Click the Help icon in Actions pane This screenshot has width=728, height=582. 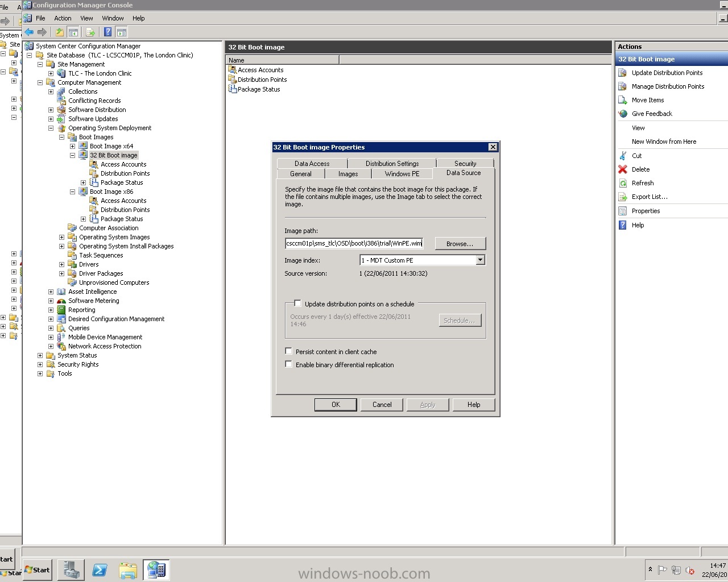[x=623, y=225]
